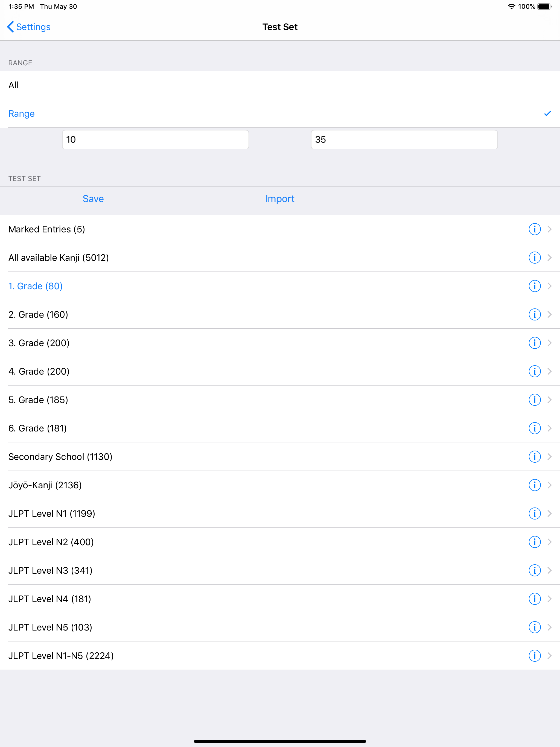Tap info icon for JLPT Level N1-N5
This screenshot has width=560, height=747.
534,655
